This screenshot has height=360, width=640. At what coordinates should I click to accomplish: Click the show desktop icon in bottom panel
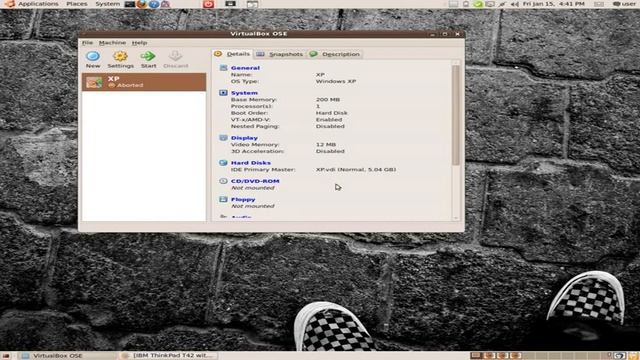pos(6,356)
